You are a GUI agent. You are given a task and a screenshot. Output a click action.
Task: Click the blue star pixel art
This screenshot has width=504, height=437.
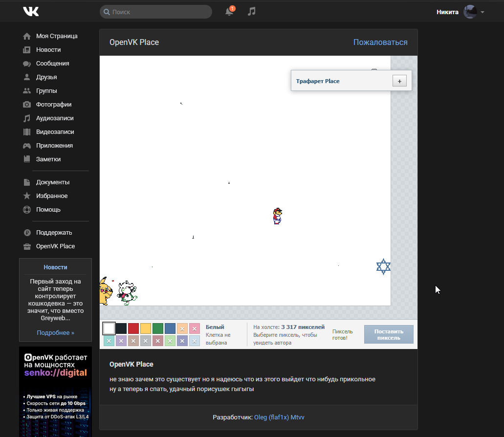(x=383, y=266)
